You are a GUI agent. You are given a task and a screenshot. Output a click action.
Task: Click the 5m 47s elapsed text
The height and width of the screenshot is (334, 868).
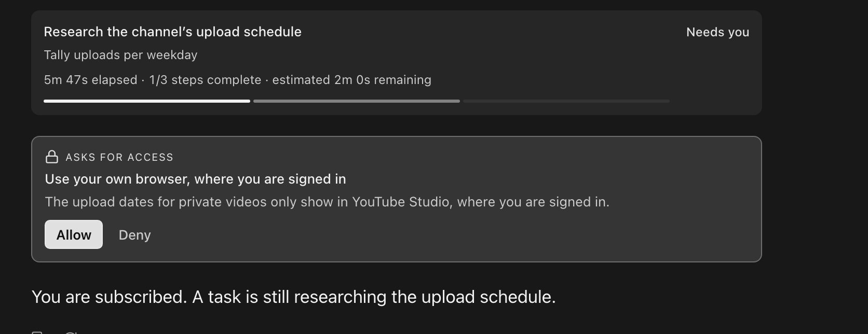click(x=90, y=80)
